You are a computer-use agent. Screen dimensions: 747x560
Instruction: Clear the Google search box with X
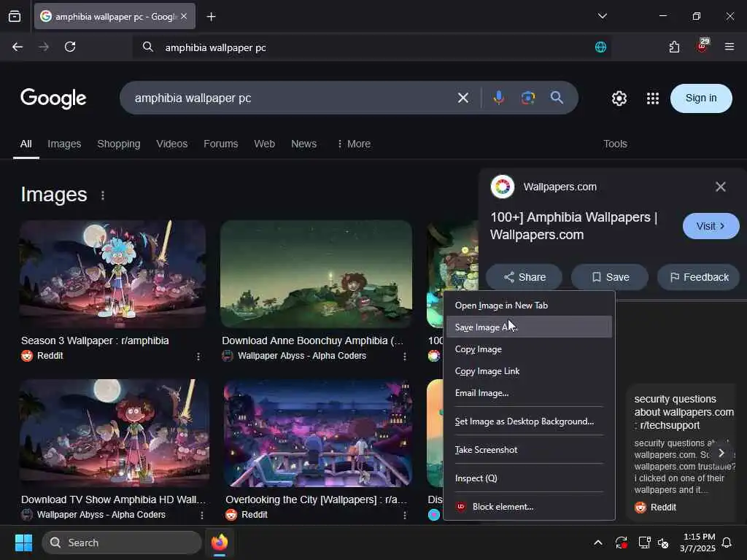tap(462, 98)
